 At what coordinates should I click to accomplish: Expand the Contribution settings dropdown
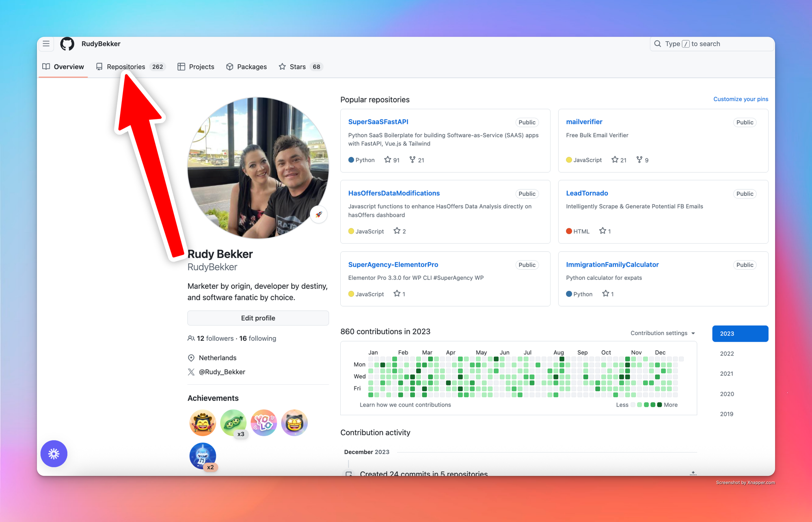663,333
